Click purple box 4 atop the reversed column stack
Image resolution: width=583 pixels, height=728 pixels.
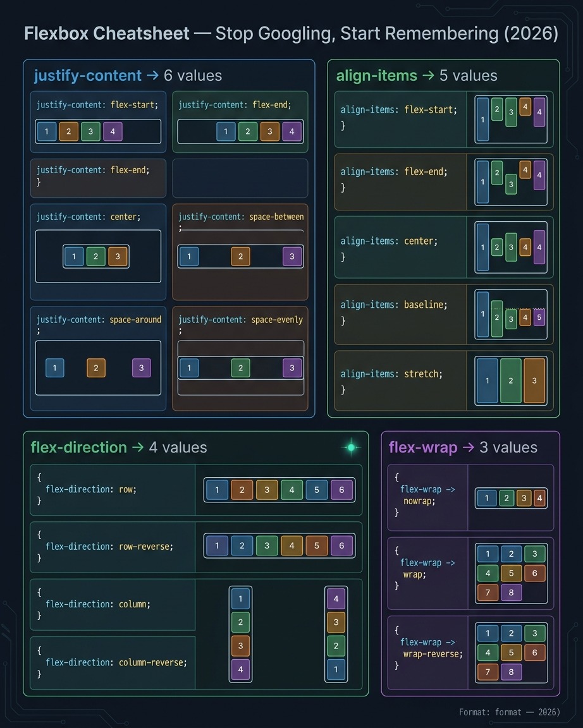336,598
